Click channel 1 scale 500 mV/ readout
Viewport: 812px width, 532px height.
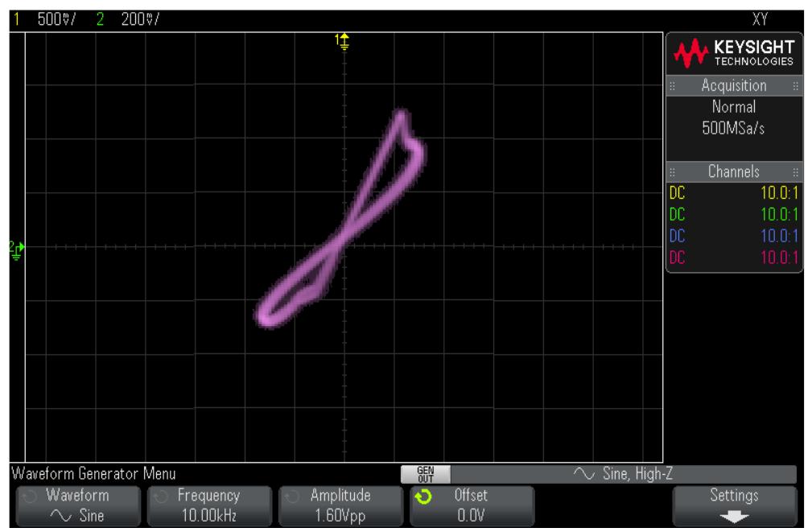(x=56, y=19)
